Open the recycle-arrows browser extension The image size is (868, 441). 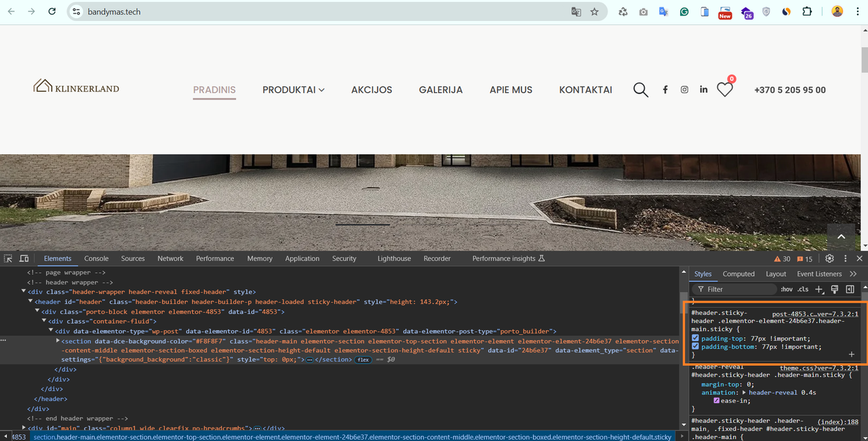623,12
